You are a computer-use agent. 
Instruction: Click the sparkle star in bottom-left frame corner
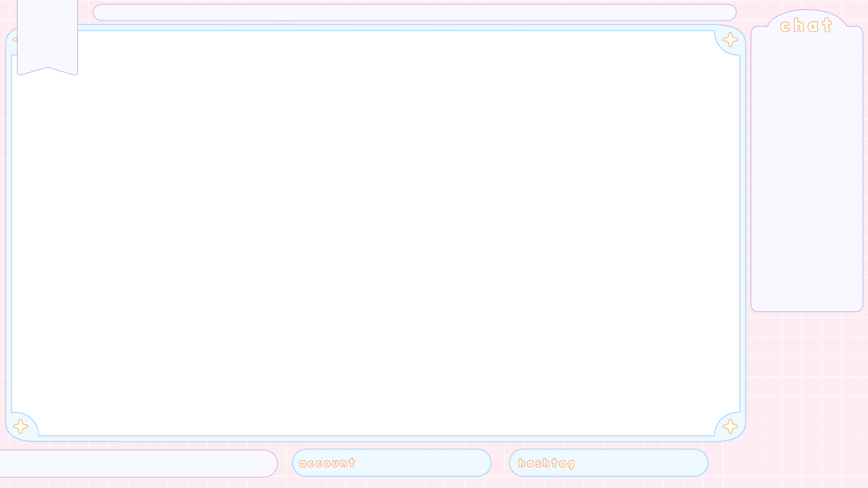tap(20, 426)
